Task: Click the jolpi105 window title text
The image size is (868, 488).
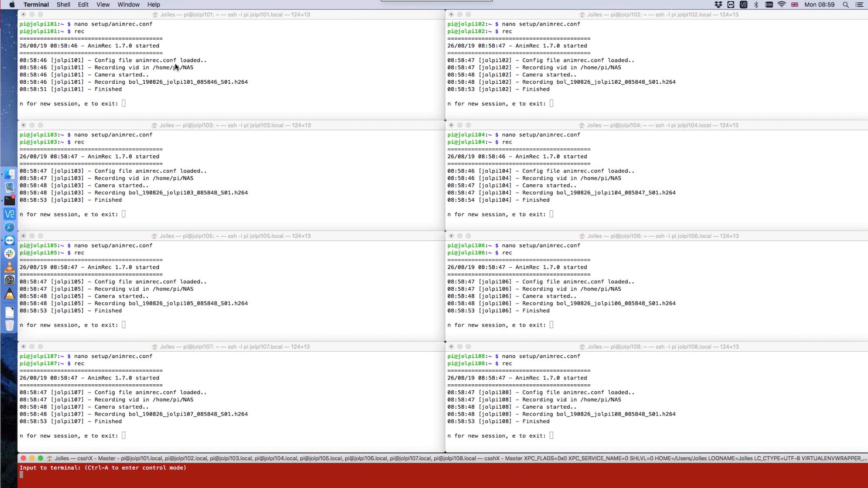Action: tap(235, 236)
